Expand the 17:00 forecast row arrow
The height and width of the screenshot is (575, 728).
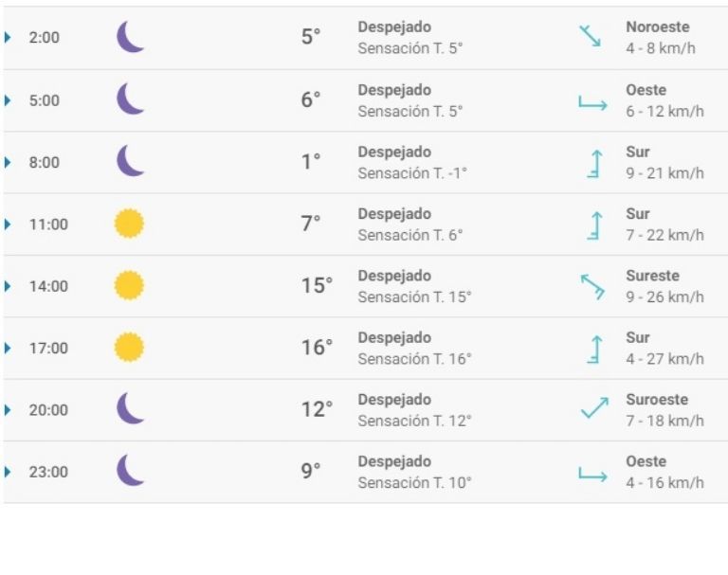[9, 348]
